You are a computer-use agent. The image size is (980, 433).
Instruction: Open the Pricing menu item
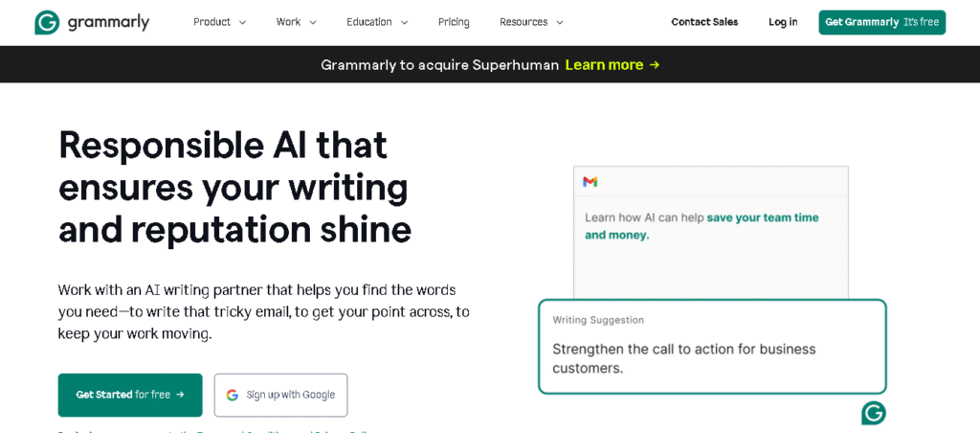coord(454,22)
